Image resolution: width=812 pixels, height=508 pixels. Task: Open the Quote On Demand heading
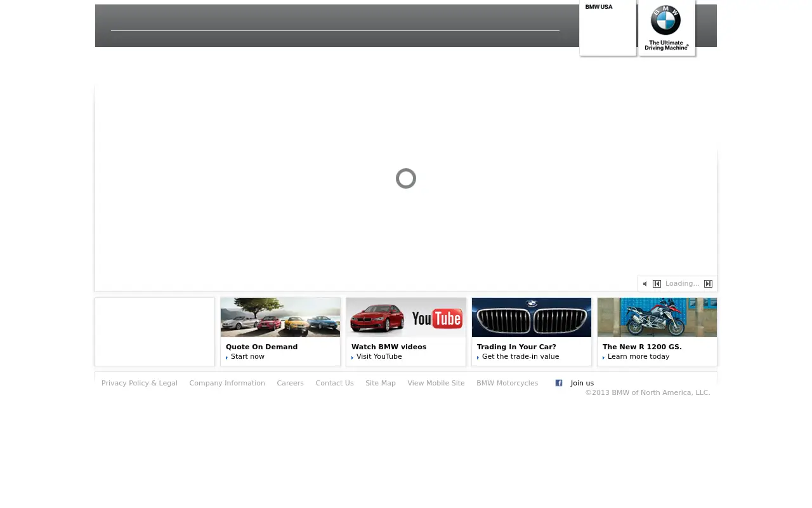tap(261, 347)
